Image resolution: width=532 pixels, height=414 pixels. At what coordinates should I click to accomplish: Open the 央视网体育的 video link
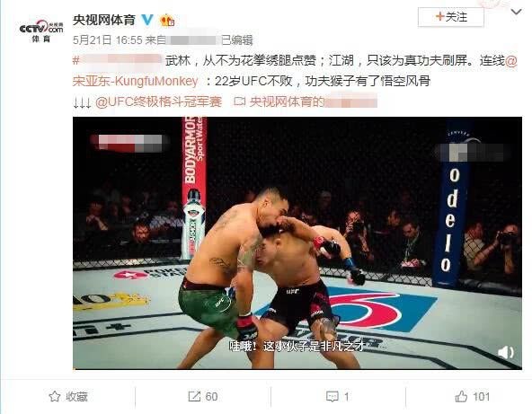313,101
